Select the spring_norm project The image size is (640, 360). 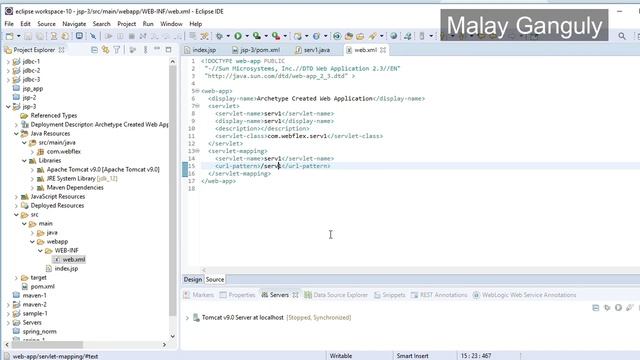[35, 331]
